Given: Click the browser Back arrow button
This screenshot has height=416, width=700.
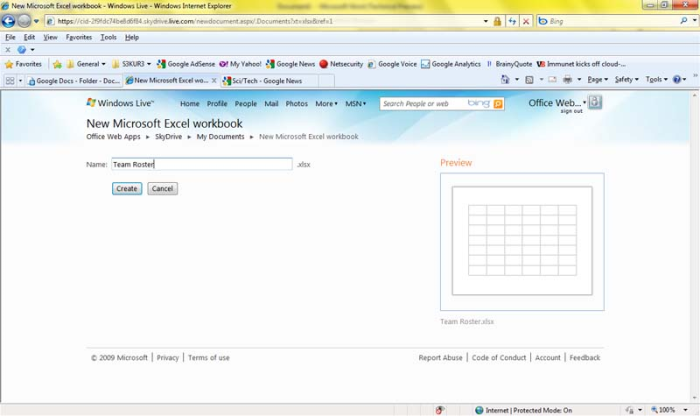Looking at the screenshot, I should [8, 21].
